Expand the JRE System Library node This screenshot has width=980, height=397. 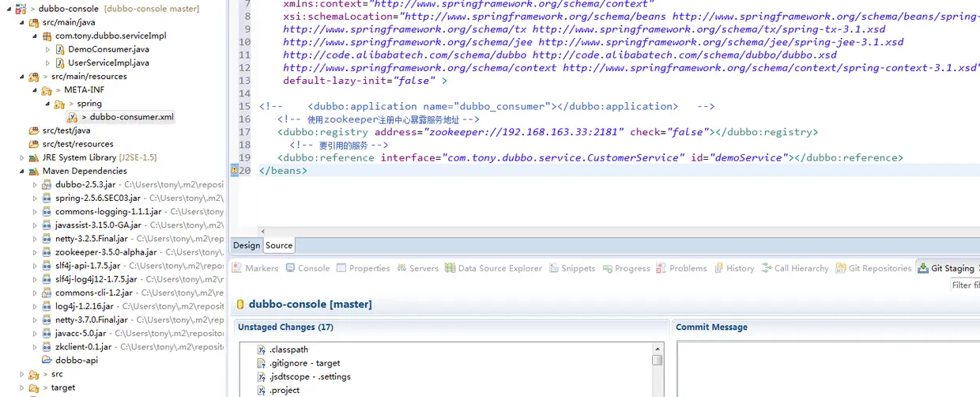[x=22, y=157]
